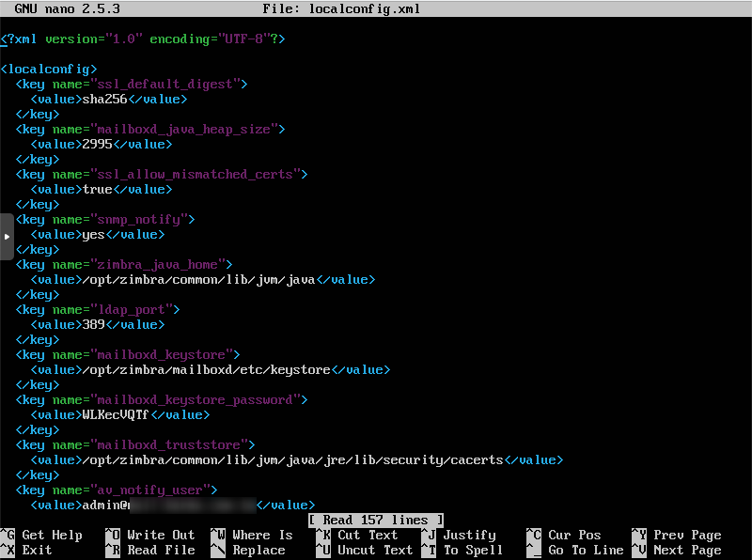Viewport: 752px width, 560px height.
Task: Click the /opt/zimbra/mailboxd/etc/keystore value
Action: (x=206, y=370)
